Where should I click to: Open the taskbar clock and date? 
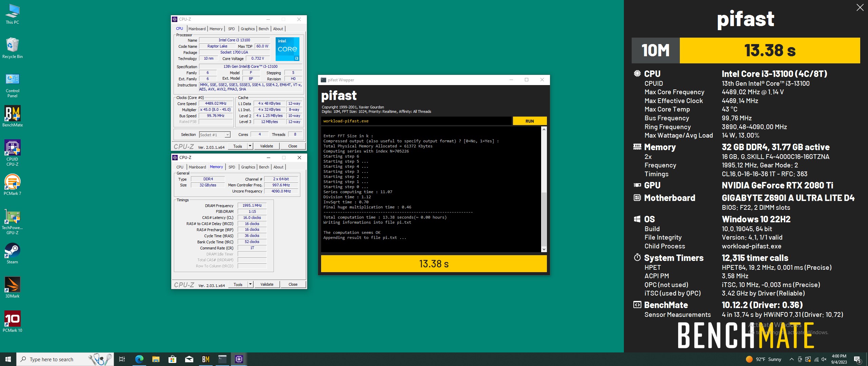839,359
